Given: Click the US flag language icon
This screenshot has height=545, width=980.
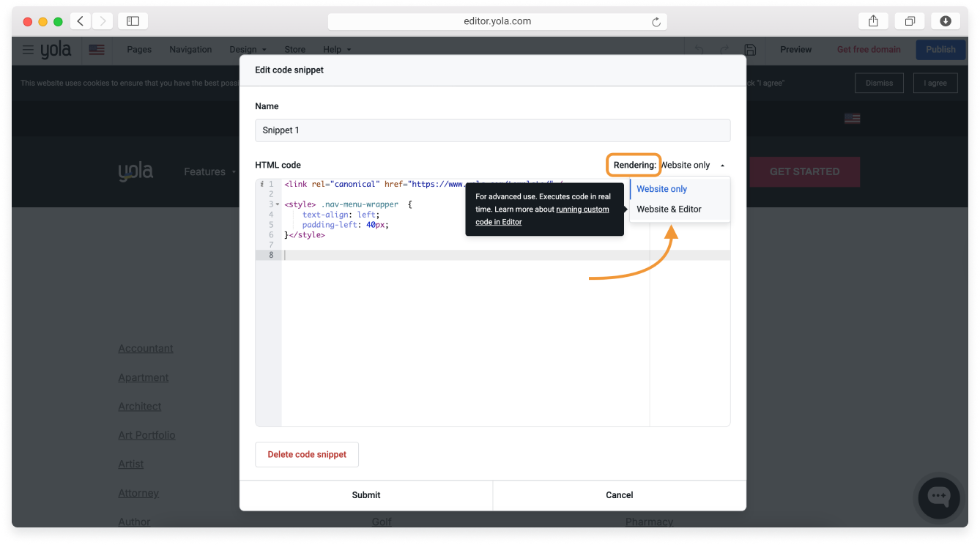Looking at the screenshot, I should pos(97,50).
